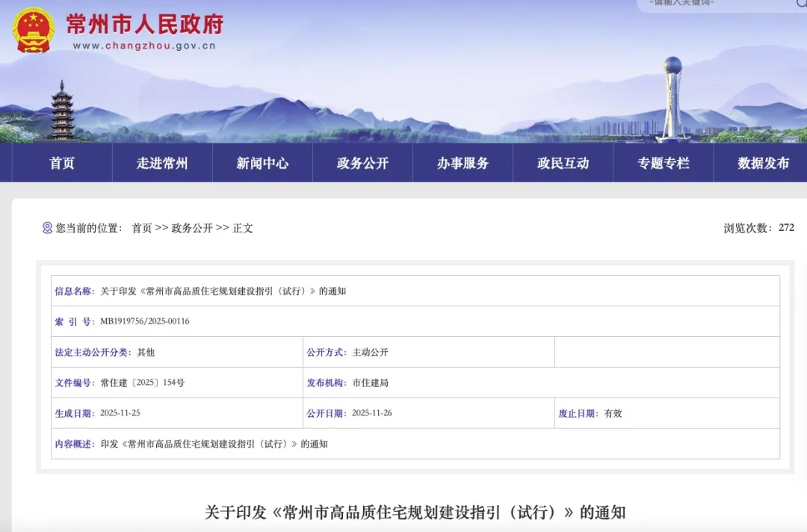Click the centered article title heading
Screen dimensions: 807x532
click(415, 513)
